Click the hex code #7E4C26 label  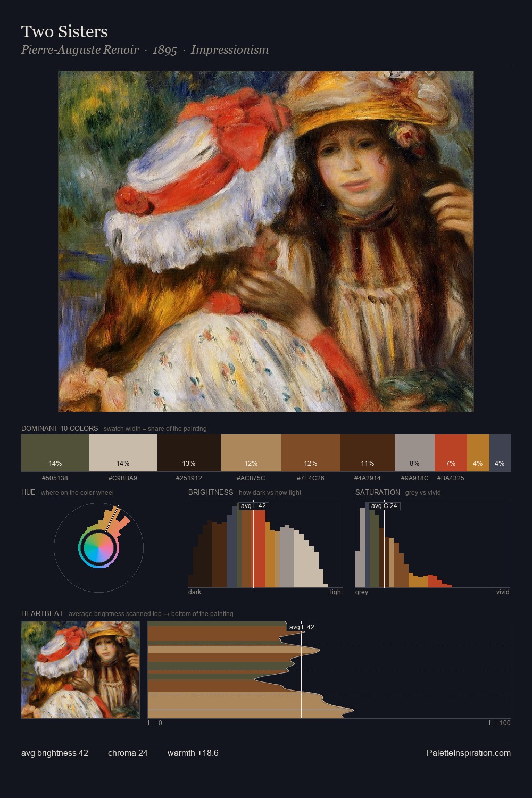click(x=310, y=478)
